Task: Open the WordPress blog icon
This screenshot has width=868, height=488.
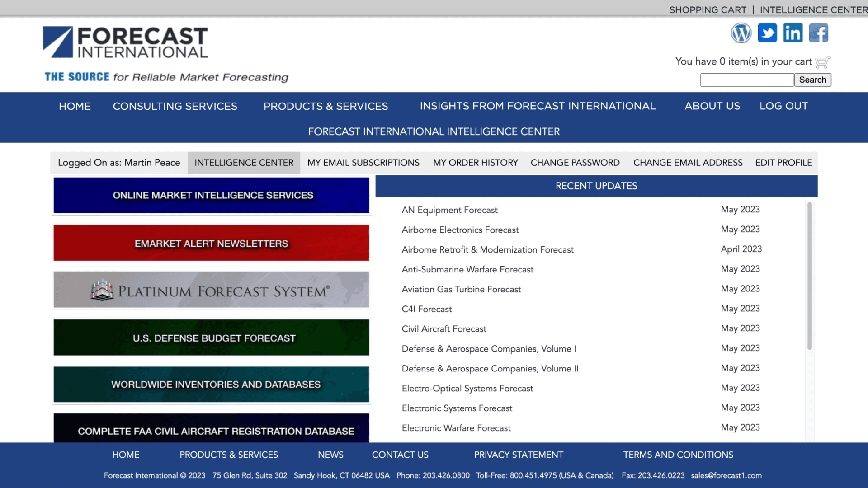Action: (741, 33)
